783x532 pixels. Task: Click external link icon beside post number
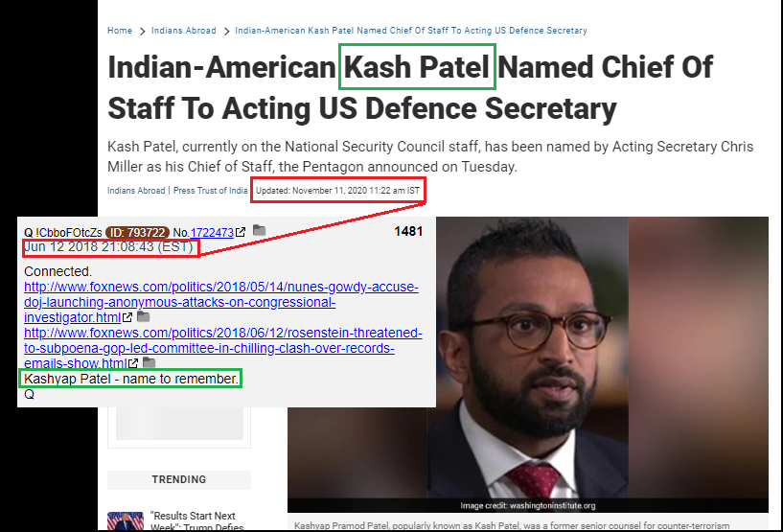coord(241,232)
